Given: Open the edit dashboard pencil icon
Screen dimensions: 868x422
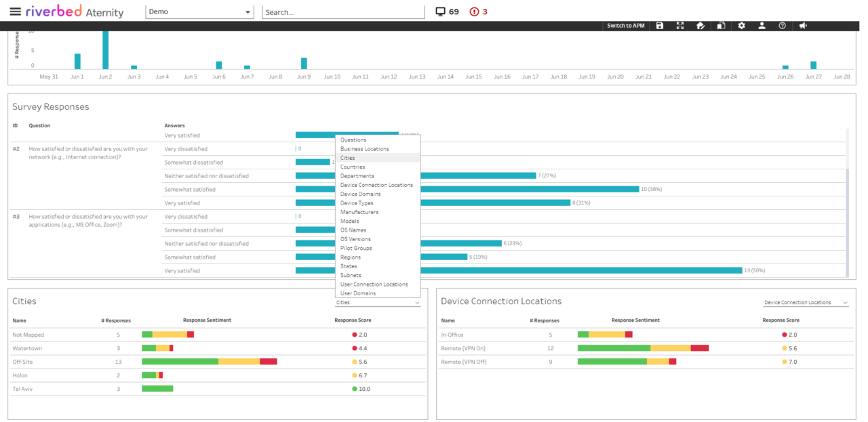Looking at the screenshot, I should (x=700, y=26).
